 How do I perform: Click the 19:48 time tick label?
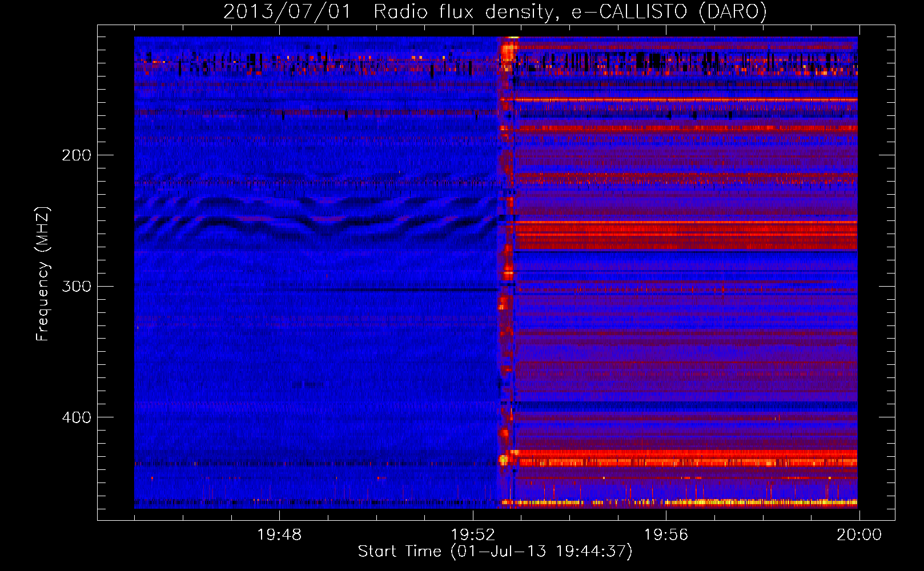[x=279, y=535]
